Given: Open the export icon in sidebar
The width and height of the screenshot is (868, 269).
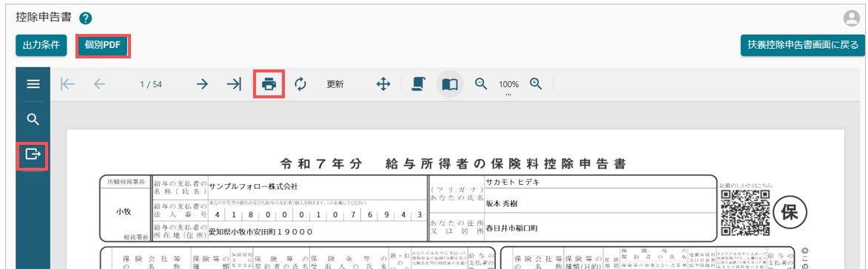Looking at the screenshot, I should [x=33, y=154].
